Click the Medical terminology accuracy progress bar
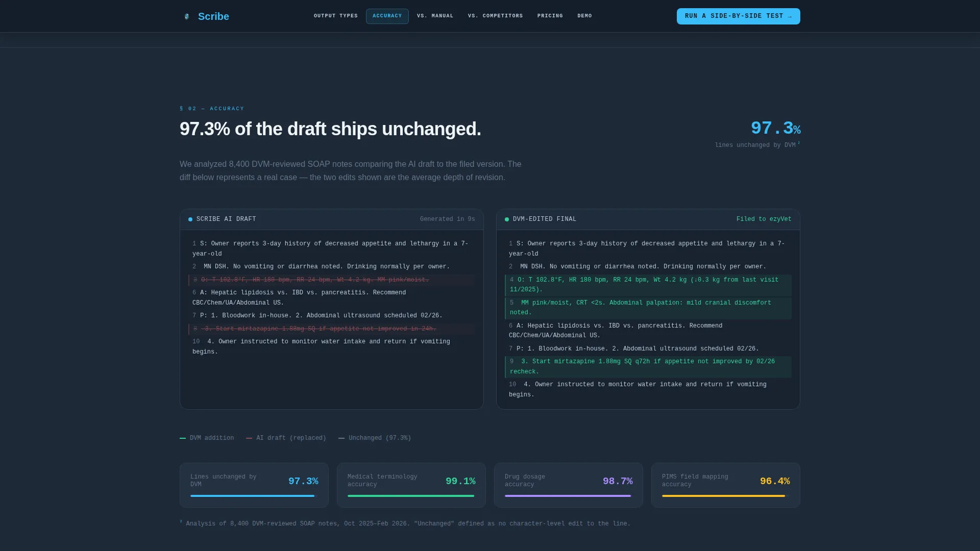This screenshot has height=551, width=980. (411, 496)
